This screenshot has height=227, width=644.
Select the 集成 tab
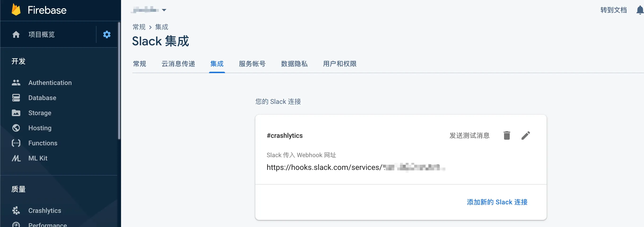[x=217, y=64]
